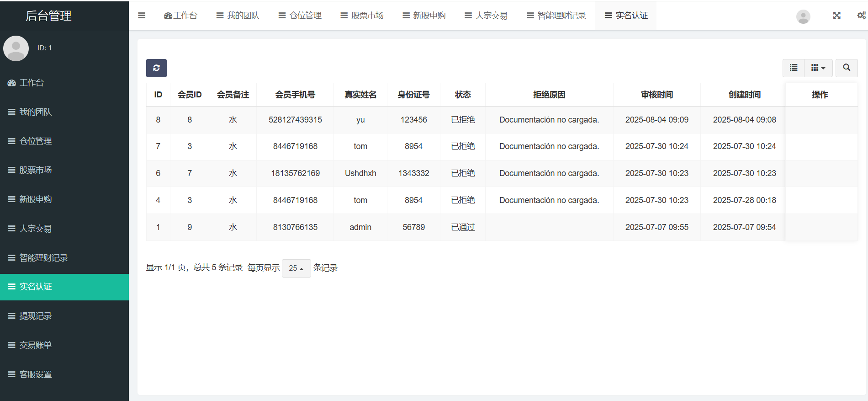Image resolution: width=868 pixels, height=401 pixels.
Task: Collapse sidebar with hamburger icon
Action: 142,16
